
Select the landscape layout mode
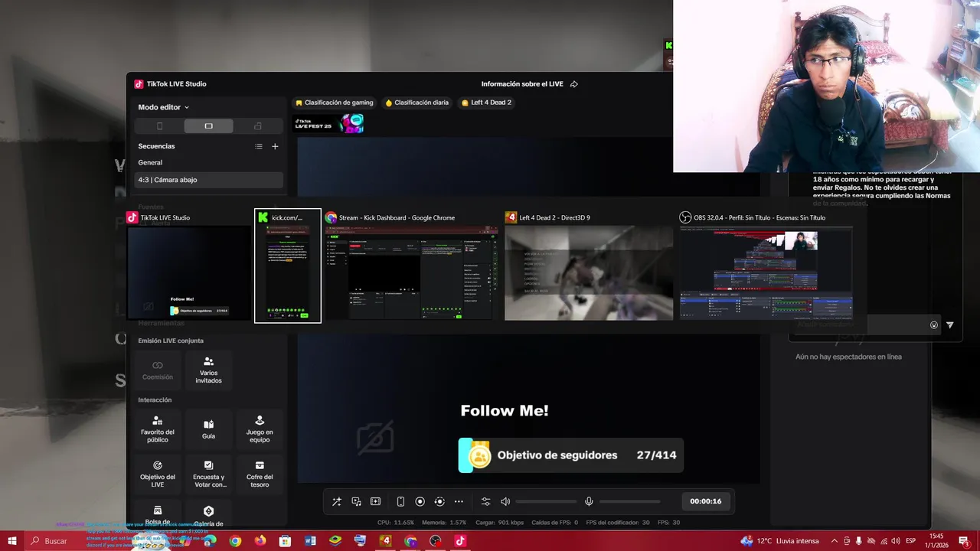click(208, 126)
